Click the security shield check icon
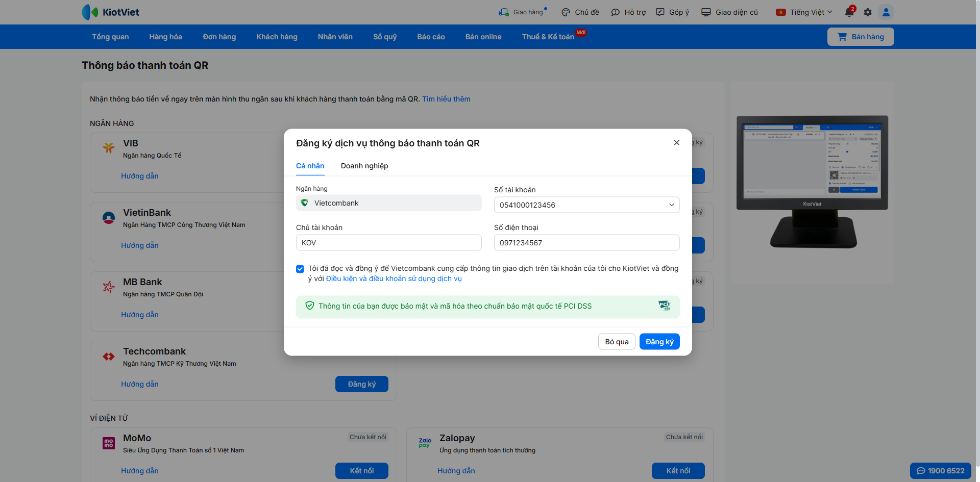980x482 pixels. (x=310, y=306)
